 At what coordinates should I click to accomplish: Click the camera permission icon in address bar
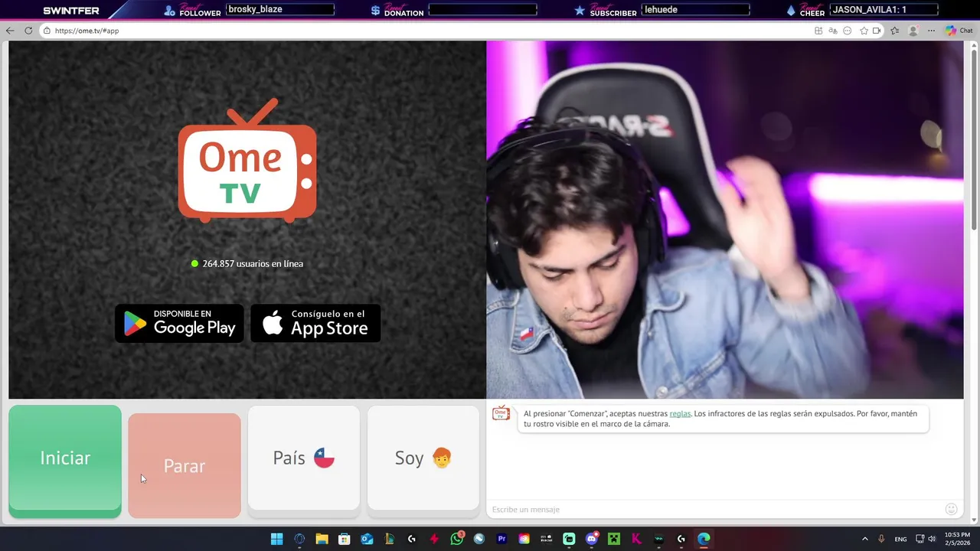coord(877,31)
